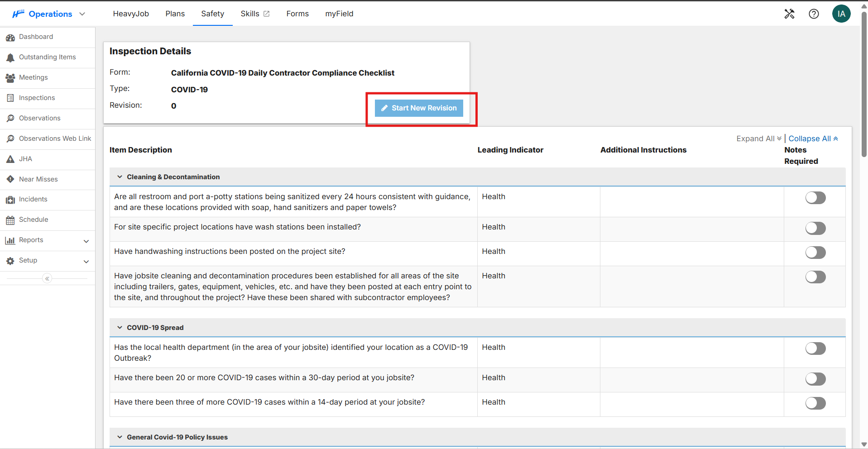Click the Schedule calendar icon
This screenshot has height=449, width=868.
(x=10, y=220)
